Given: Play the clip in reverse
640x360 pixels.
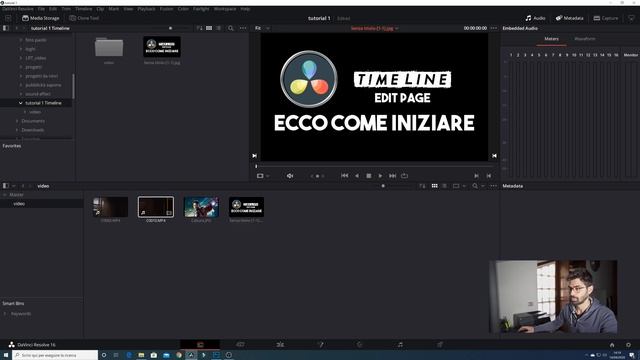Looking at the screenshot, I should pos(357,176).
